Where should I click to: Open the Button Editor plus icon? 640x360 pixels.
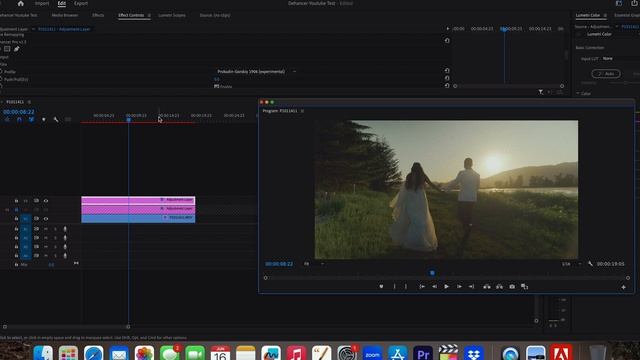(x=623, y=287)
